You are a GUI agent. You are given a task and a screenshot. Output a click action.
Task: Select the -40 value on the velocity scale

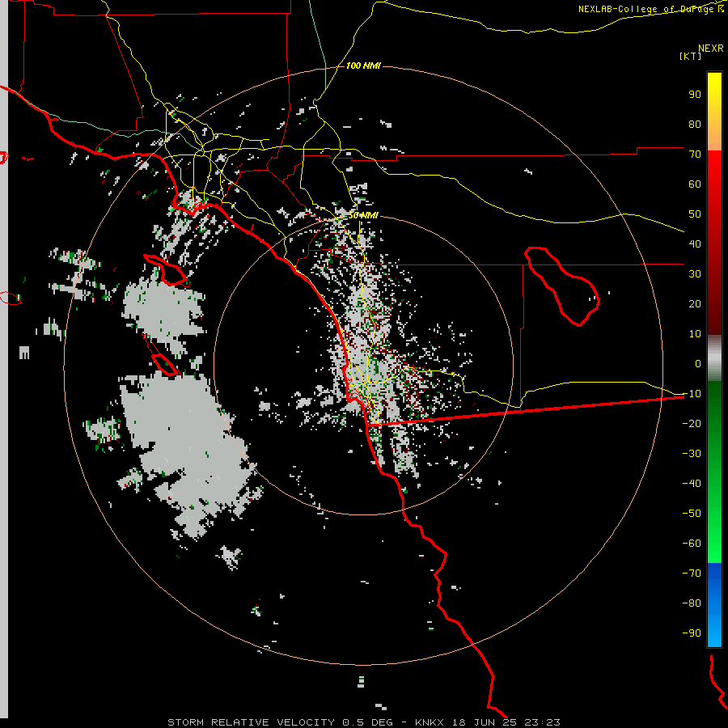(x=692, y=484)
